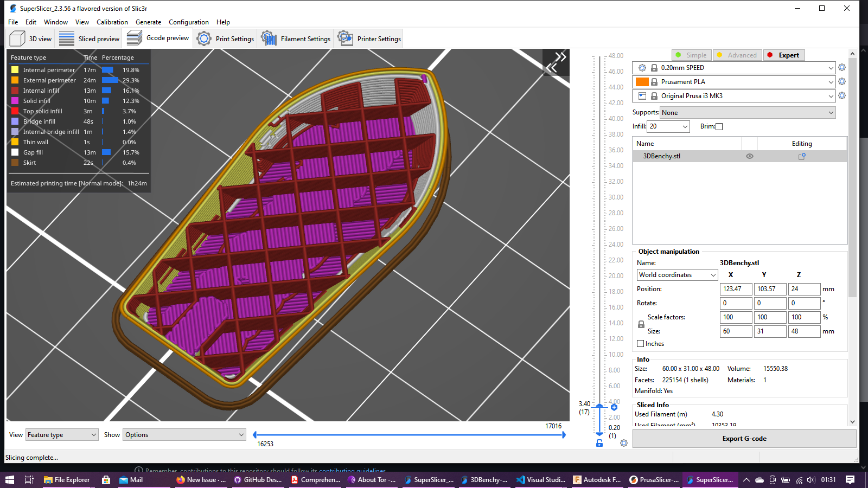Click the lock icon below layer slider

[599, 443]
